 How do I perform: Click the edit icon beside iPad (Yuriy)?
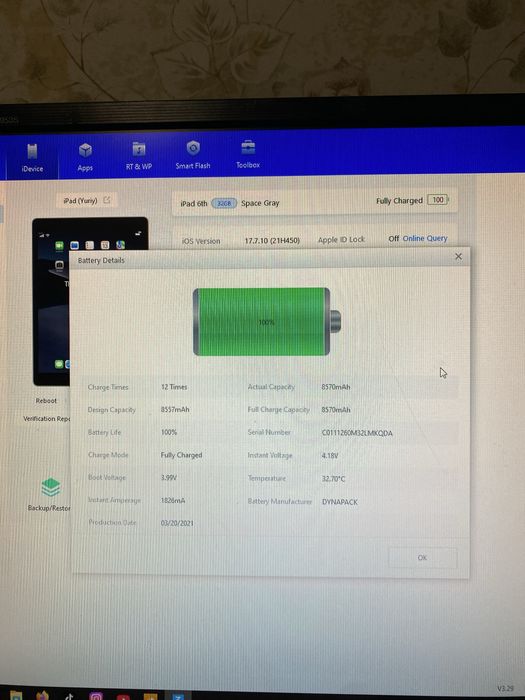pyautogui.click(x=107, y=200)
